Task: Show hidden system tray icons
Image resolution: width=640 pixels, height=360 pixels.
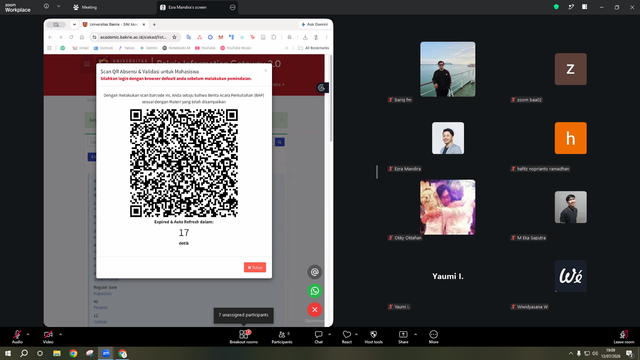Action: 571,353
